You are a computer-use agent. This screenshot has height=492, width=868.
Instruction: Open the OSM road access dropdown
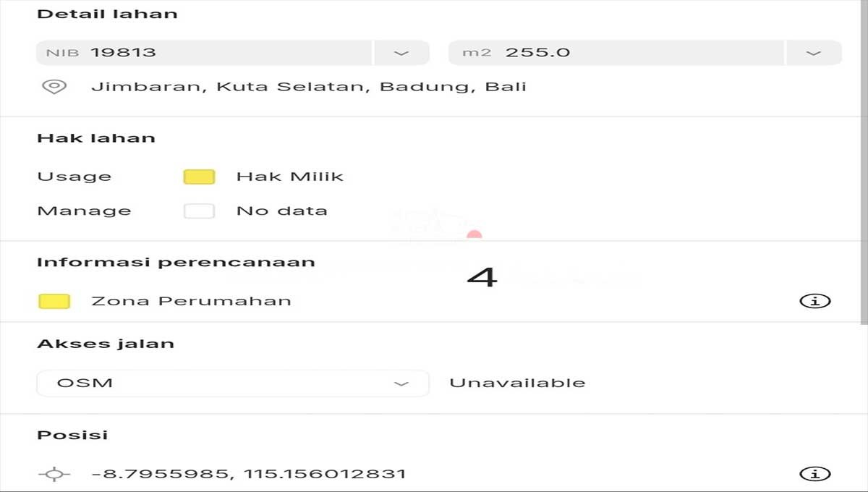(x=233, y=383)
